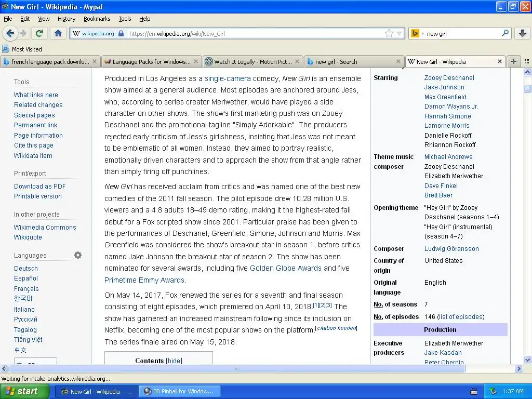Open Zooey Deschanel link under Starring
This screenshot has width=532, height=399.
pyautogui.click(x=449, y=78)
